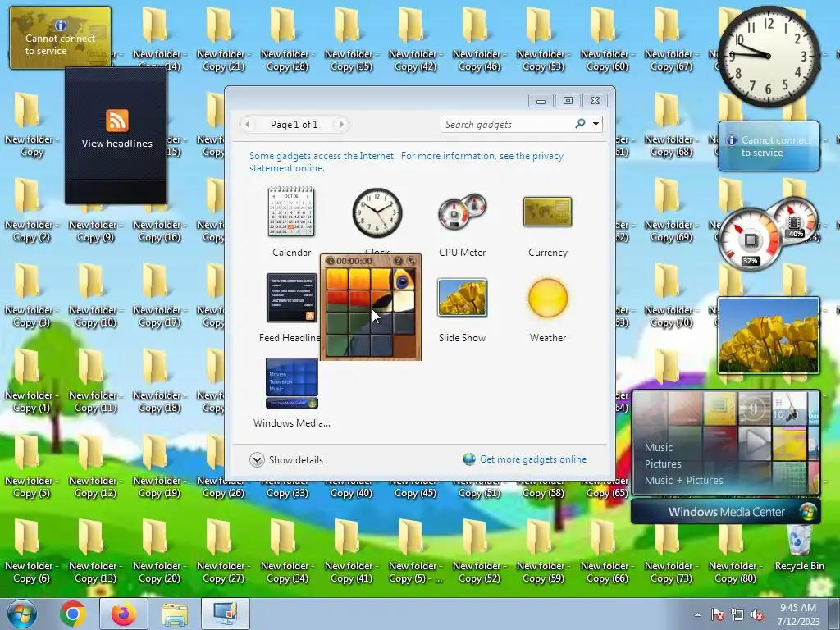Viewport: 840px width, 630px height.
Task: Click the network tray icon
Action: (737, 614)
